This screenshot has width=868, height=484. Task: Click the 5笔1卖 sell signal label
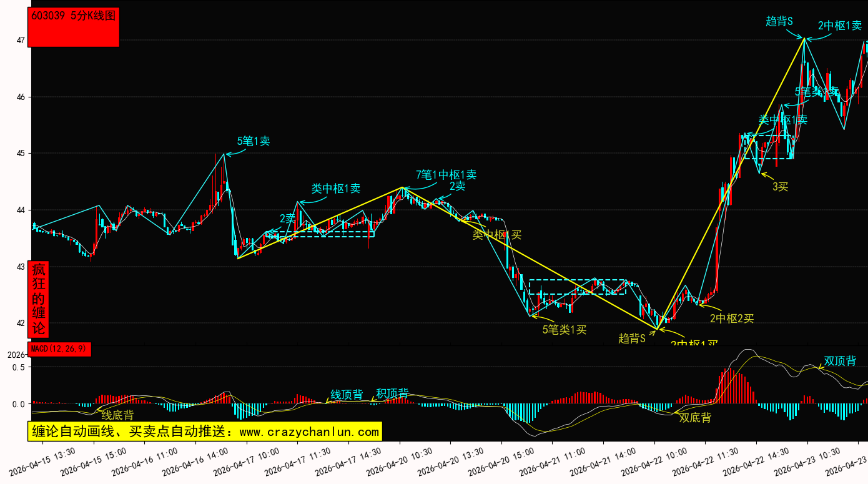coord(253,141)
